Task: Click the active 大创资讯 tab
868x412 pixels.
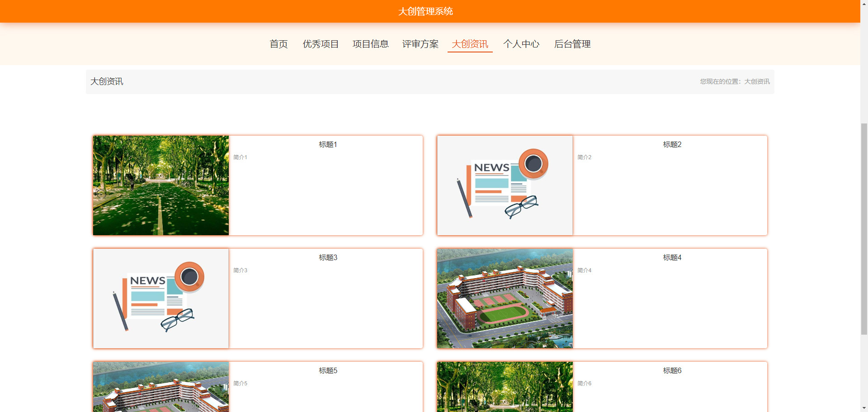Action: pyautogui.click(x=470, y=44)
